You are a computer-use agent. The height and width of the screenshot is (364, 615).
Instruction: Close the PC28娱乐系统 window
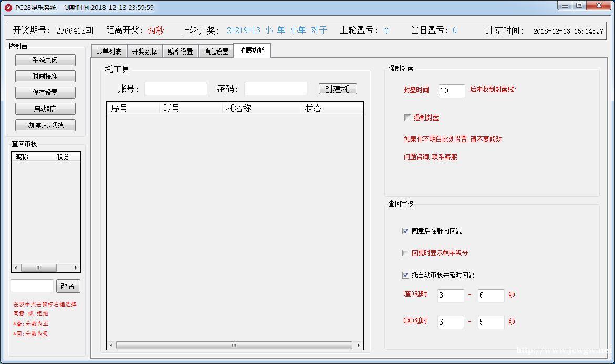click(x=598, y=6)
